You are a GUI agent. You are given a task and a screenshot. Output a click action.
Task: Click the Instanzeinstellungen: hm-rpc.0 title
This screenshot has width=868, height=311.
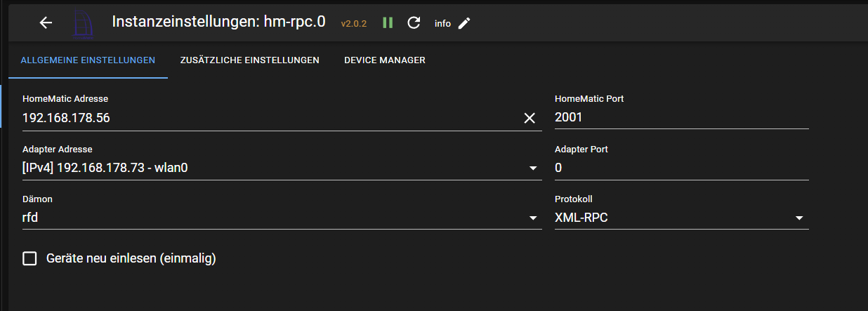click(x=218, y=22)
